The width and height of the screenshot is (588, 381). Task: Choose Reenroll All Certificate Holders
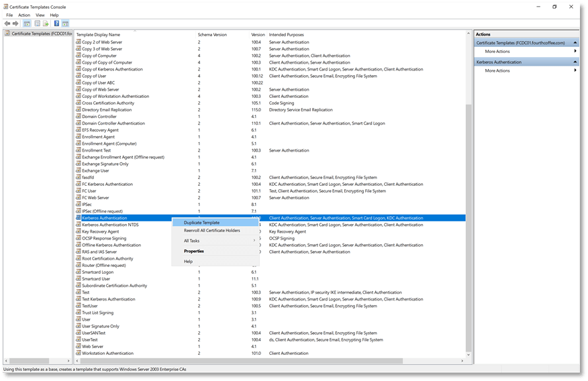(x=211, y=230)
